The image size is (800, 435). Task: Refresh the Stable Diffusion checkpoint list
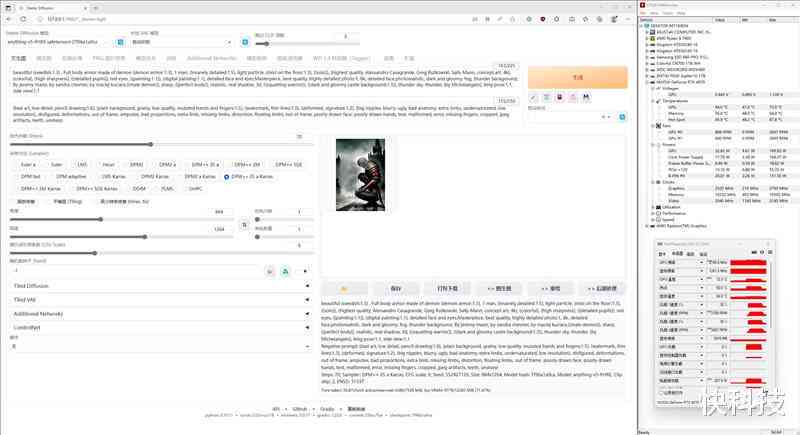(x=120, y=42)
